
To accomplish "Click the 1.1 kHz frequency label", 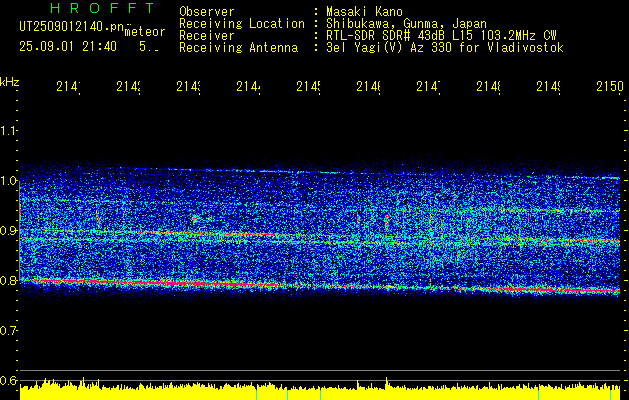I will [x=8, y=130].
